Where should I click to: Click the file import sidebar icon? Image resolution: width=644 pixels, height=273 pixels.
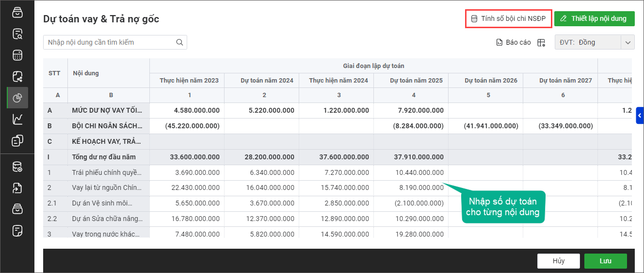(x=17, y=188)
